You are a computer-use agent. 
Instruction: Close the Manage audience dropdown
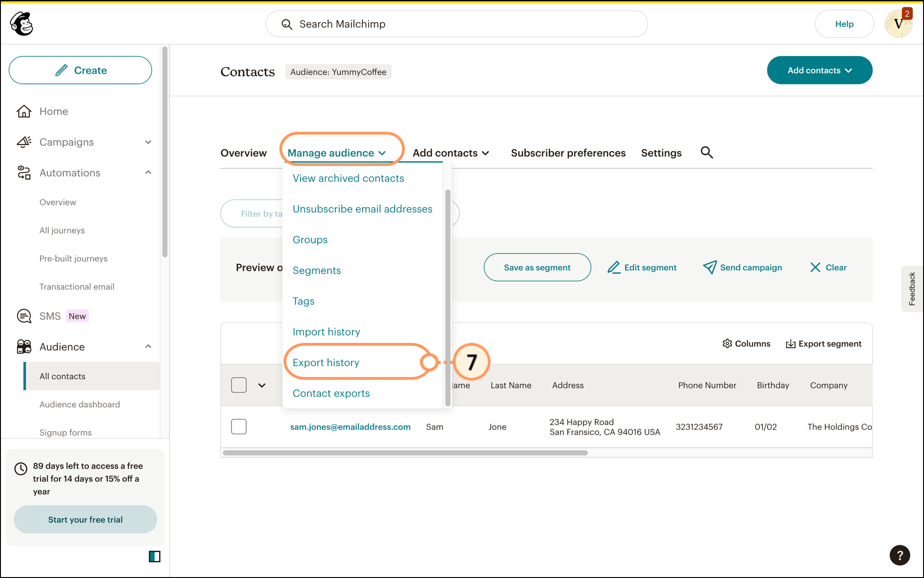pyautogui.click(x=337, y=153)
